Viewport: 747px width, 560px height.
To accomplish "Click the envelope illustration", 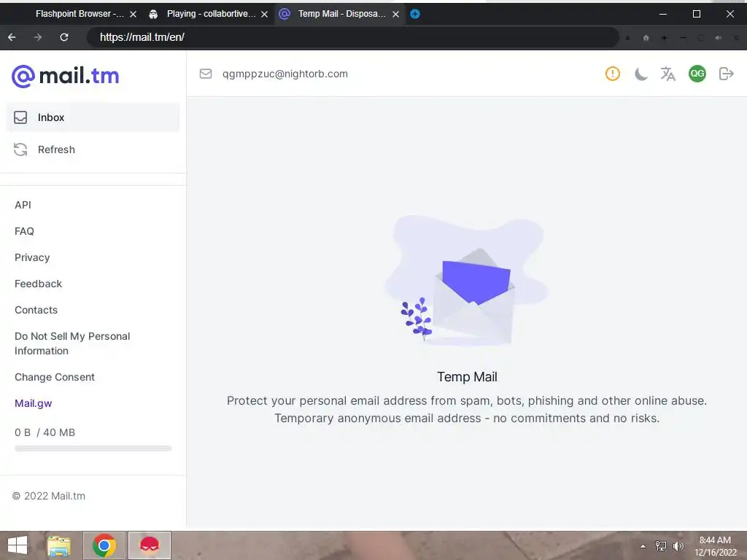I will click(467, 282).
